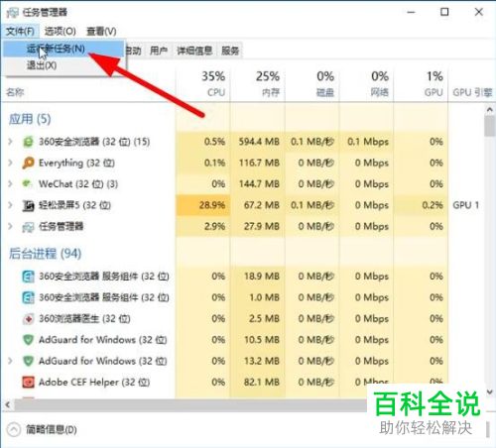
Task: Click the 360安全浏览器 app icon in 应用
Action: pyautogui.click(x=28, y=142)
